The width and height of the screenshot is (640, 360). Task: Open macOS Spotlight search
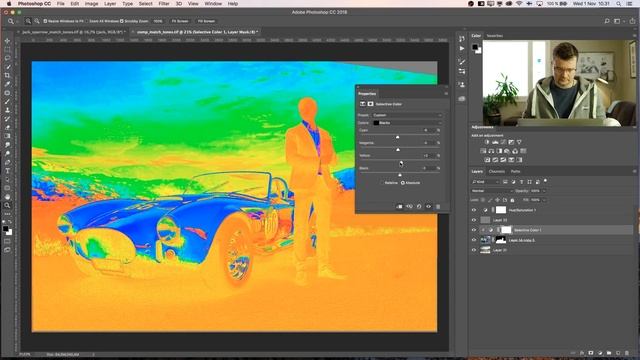(x=619, y=4)
